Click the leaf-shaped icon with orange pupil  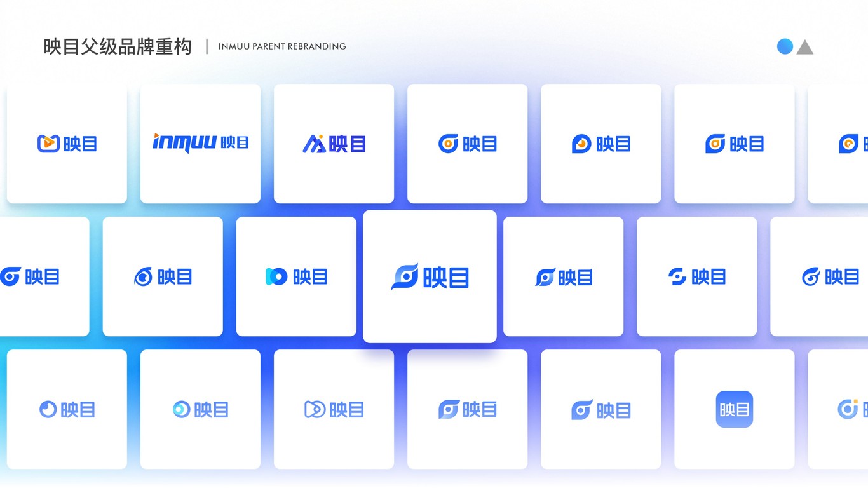(x=715, y=144)
